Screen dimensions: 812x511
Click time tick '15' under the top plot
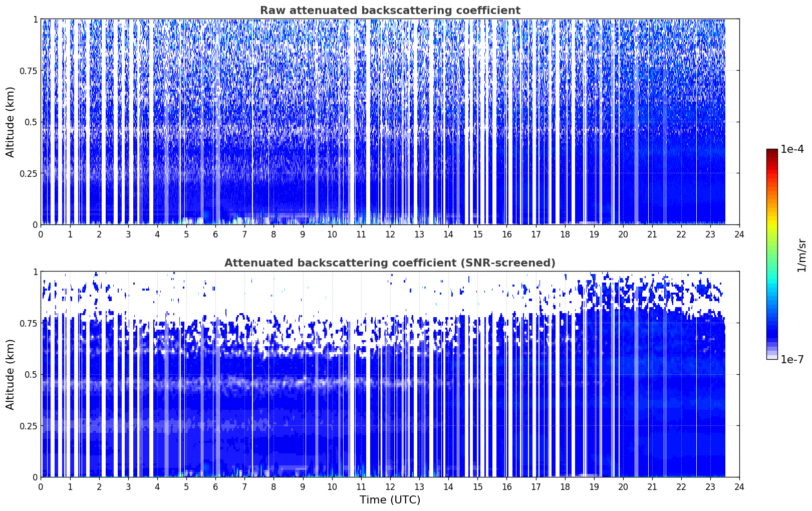(477, 234)
